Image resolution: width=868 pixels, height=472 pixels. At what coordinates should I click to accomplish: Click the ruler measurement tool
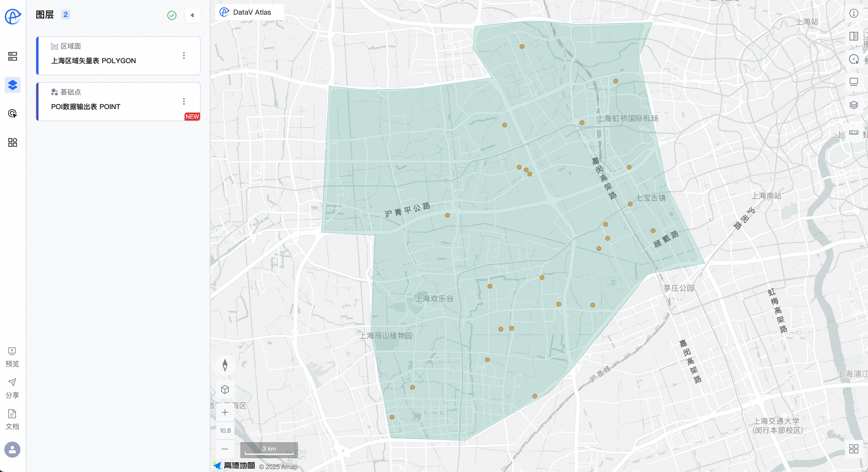[854, 133]
